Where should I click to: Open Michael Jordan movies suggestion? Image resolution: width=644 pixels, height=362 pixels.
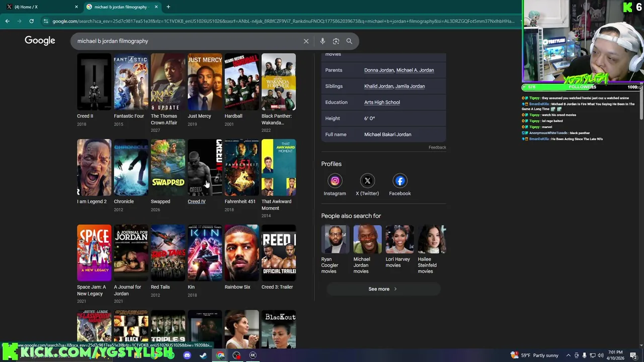click(367, 250)
